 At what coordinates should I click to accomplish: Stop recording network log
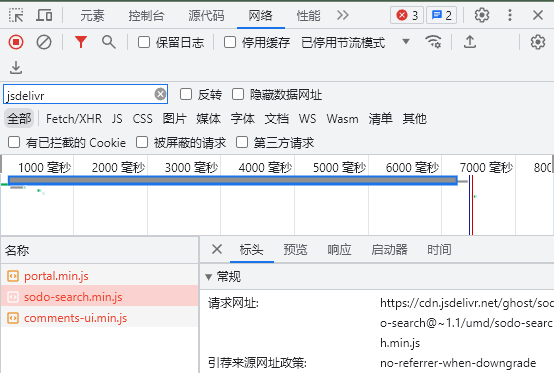click(x=16, y=42)
